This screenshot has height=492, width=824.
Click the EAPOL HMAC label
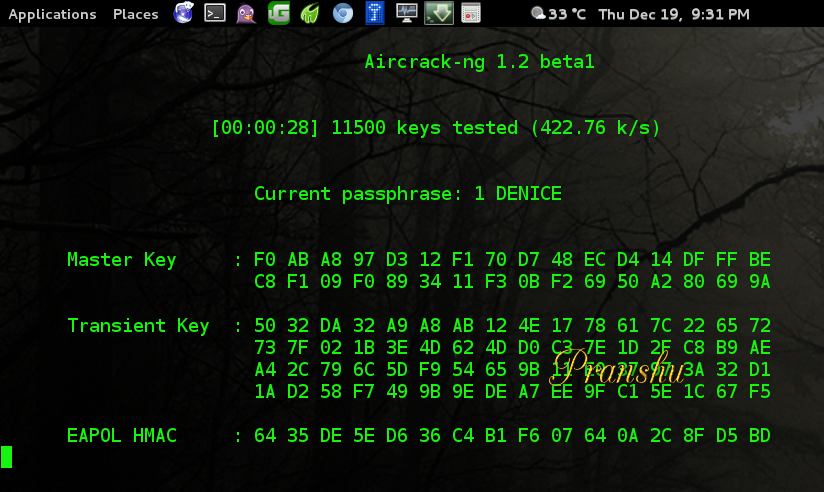click(122, 436)
